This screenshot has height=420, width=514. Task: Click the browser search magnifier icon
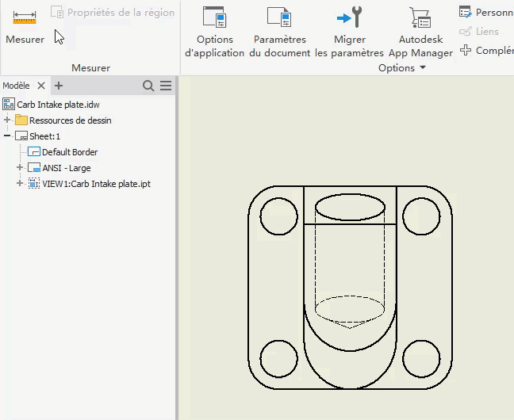tap(148, 86)
